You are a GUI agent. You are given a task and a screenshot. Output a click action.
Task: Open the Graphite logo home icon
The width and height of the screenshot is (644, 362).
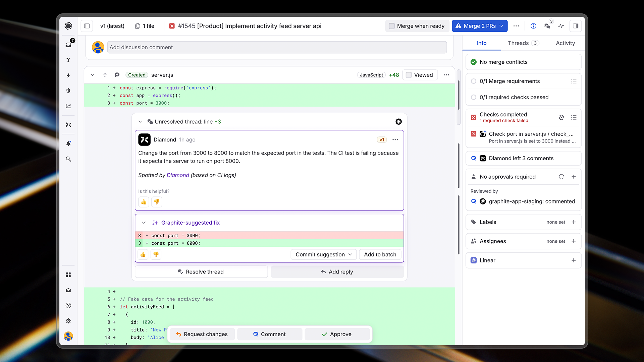point(68,26)
